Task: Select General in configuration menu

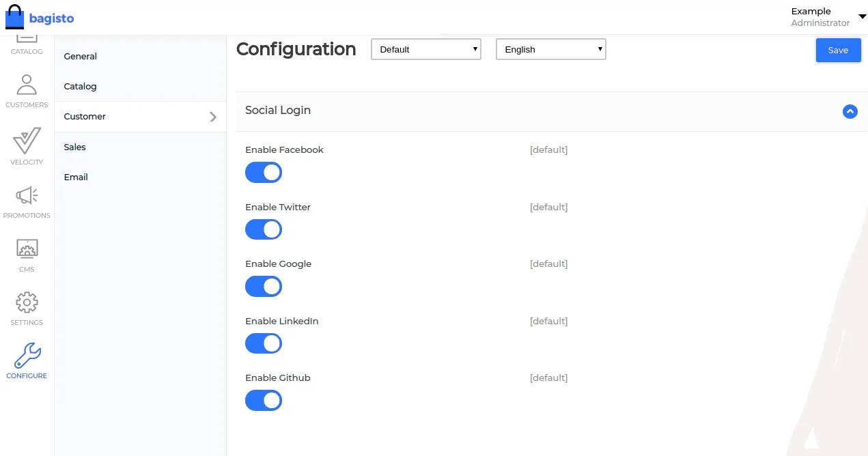Action: click(81, 57)
